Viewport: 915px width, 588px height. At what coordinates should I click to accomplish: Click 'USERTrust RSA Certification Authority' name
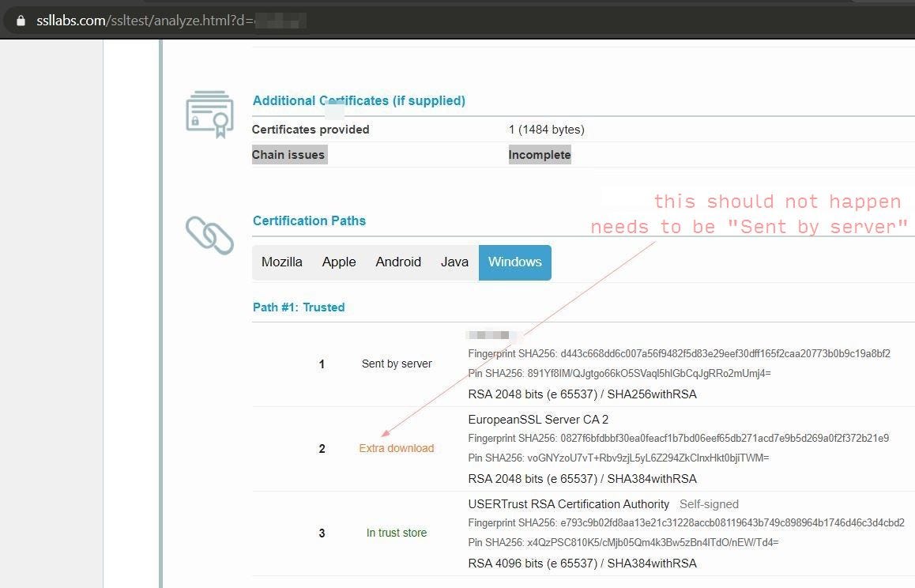(x=568, y=504)
